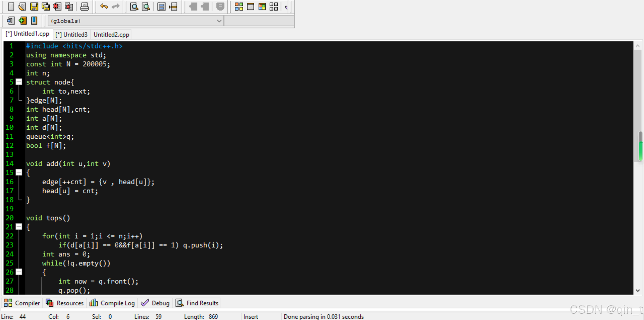Click 'using namespace std;' line
The width and height of the screenshot is (644, 320).
[x=66, y=55]
